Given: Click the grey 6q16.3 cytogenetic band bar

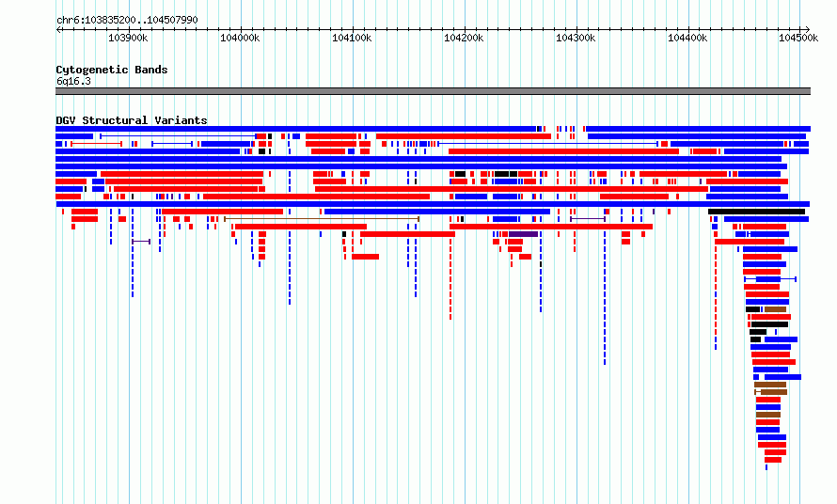Looking at the screenshot, I should coord(433,91).
